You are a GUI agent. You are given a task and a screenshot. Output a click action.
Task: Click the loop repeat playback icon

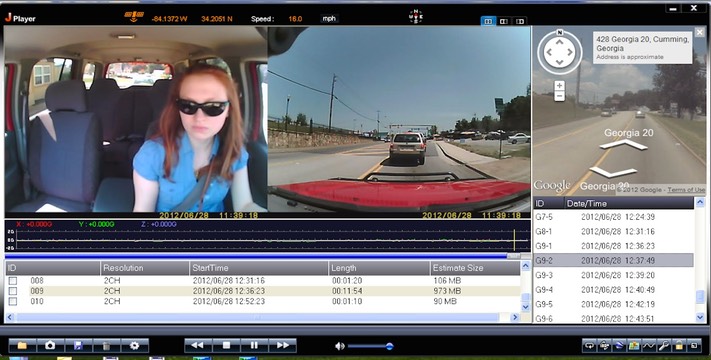tap(589, 346)
